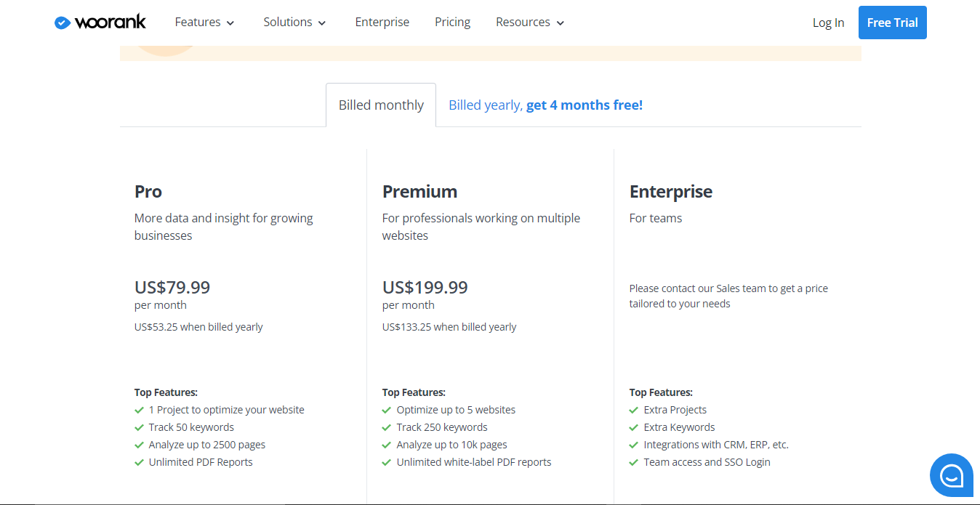Click checkmark beside Optimize up to 5 websites
This screenshot has width=980, height=505.
(387, 411)
